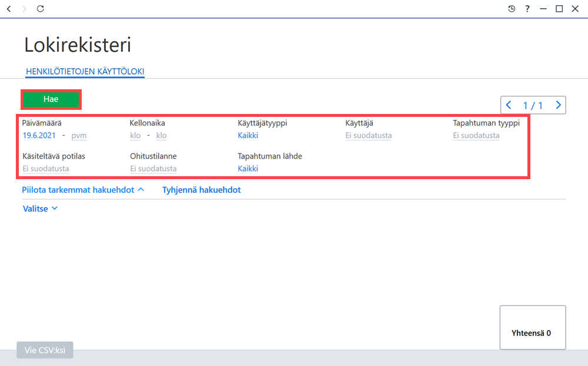Screen dimensions: 588x366
Task: Click the 1 / 1 page indicator
Action: 533,105
